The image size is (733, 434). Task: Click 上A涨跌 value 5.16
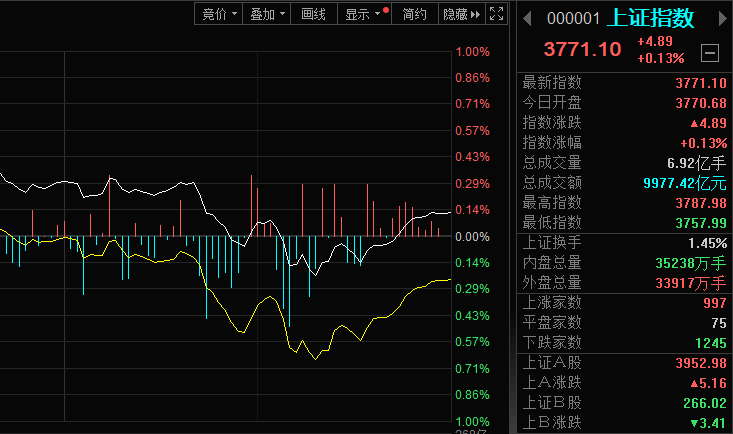(709, 383)
